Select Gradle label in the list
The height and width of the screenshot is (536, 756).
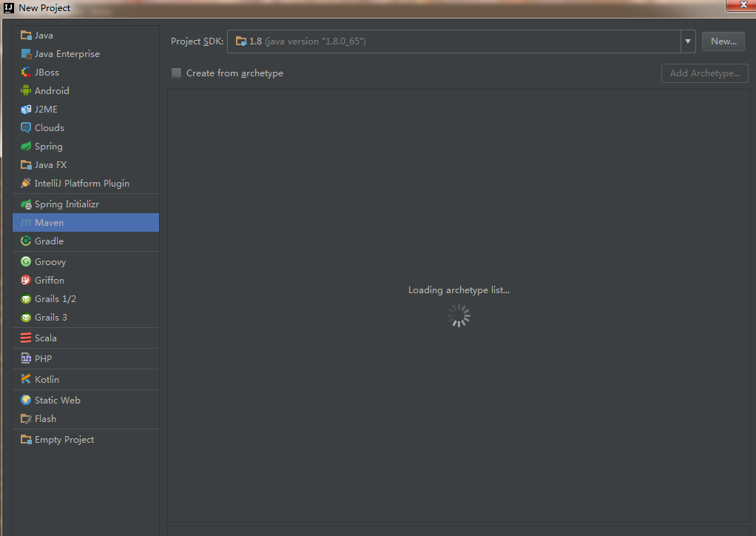tap(49, 241)
